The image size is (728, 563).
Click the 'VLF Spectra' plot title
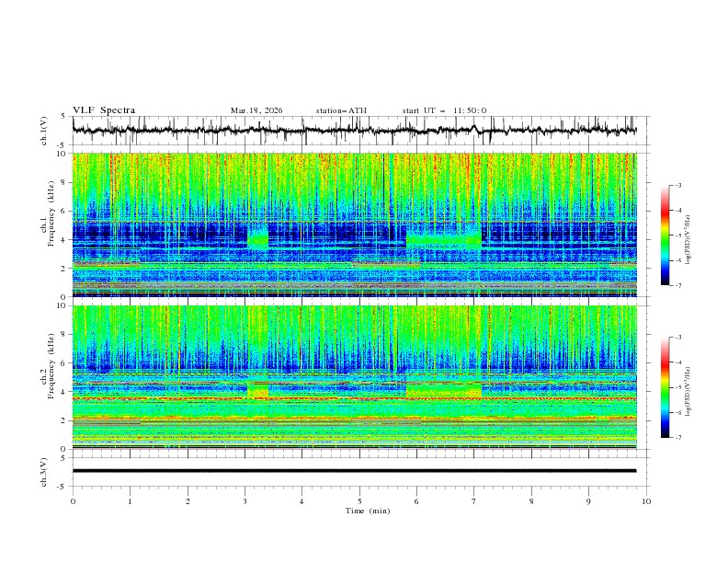pos(104,110)
